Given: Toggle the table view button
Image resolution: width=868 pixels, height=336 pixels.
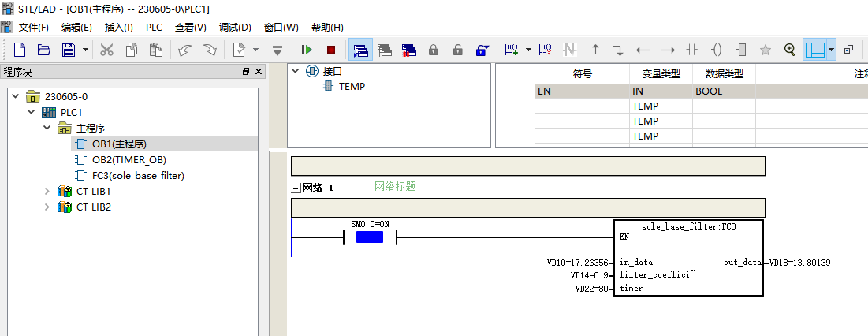Looking at the screenshot, I should [815, 50].
